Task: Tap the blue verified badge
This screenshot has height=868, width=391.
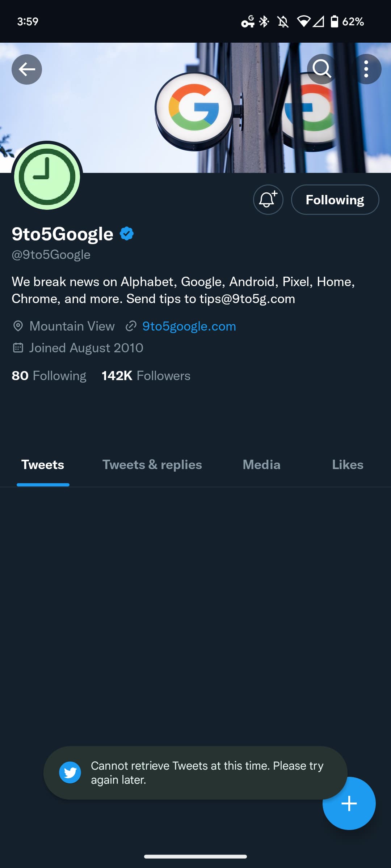Action: [x=127, y=234]
